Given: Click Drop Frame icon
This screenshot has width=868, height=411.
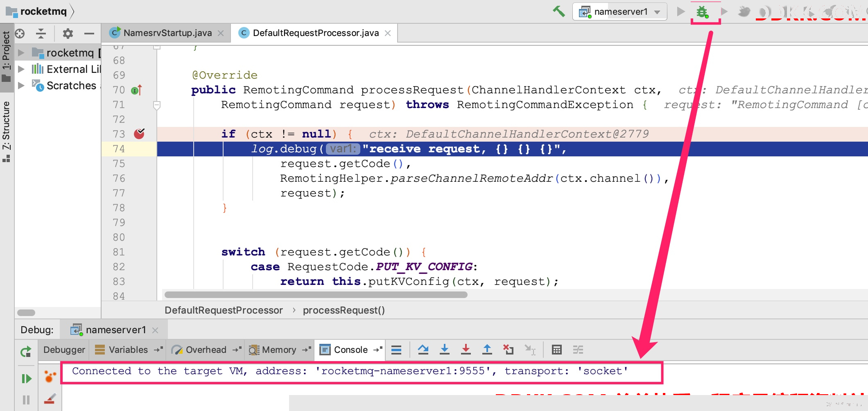Looking at the screenshot, I should (x=508, y=350).
